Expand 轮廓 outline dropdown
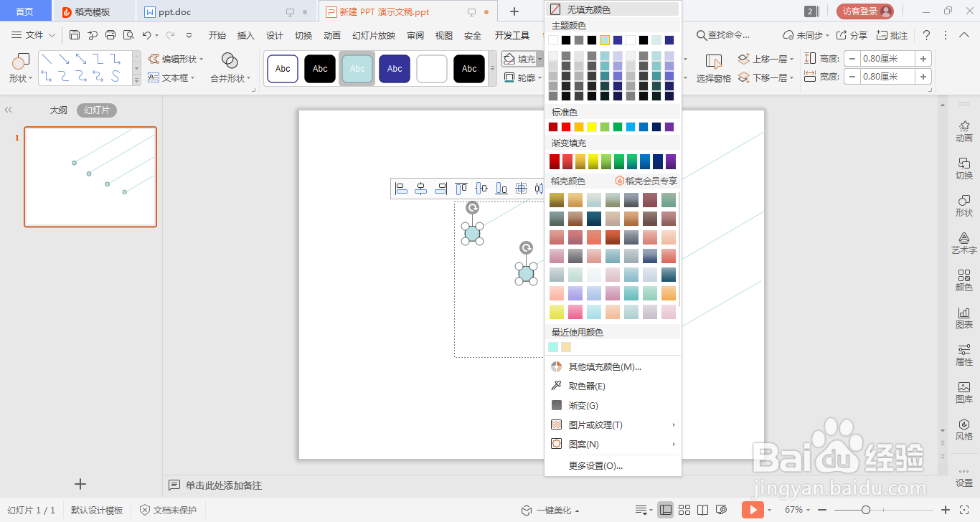 pos(540,77)
